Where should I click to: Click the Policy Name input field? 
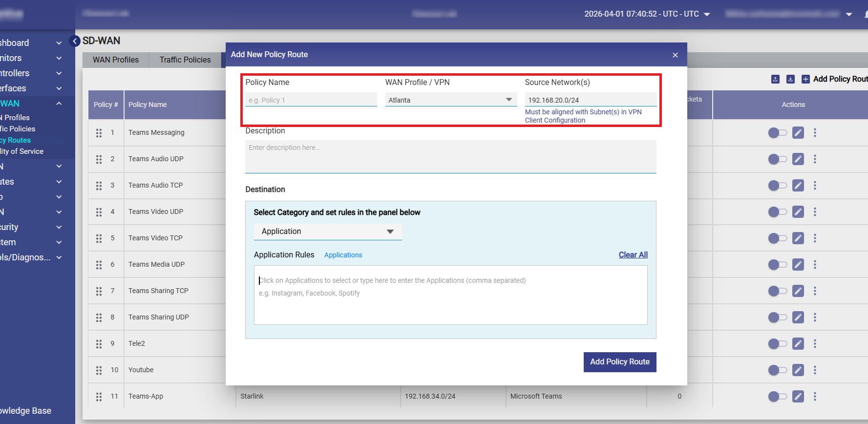311,100
